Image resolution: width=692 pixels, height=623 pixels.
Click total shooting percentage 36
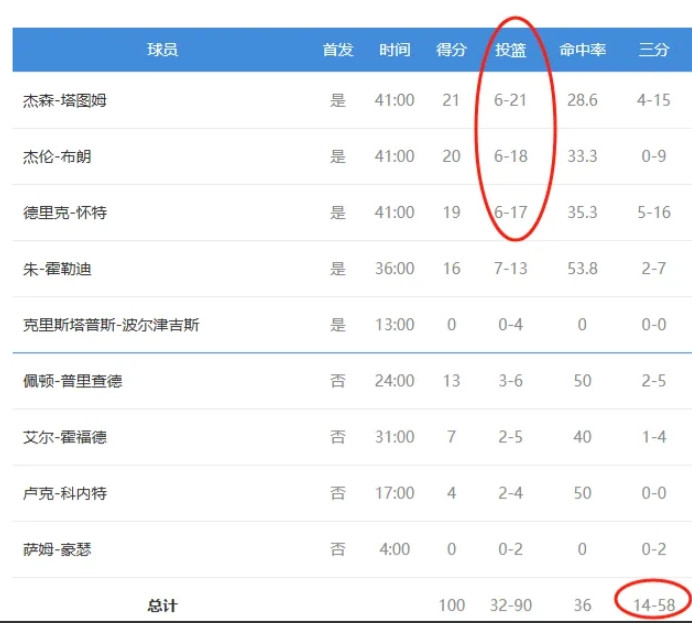583,605
